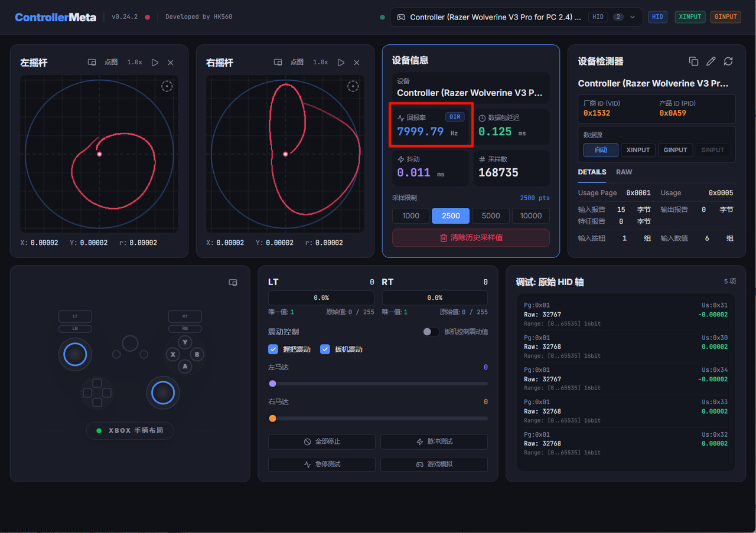Choose XINPUT as data source

[x=638, y=150]
